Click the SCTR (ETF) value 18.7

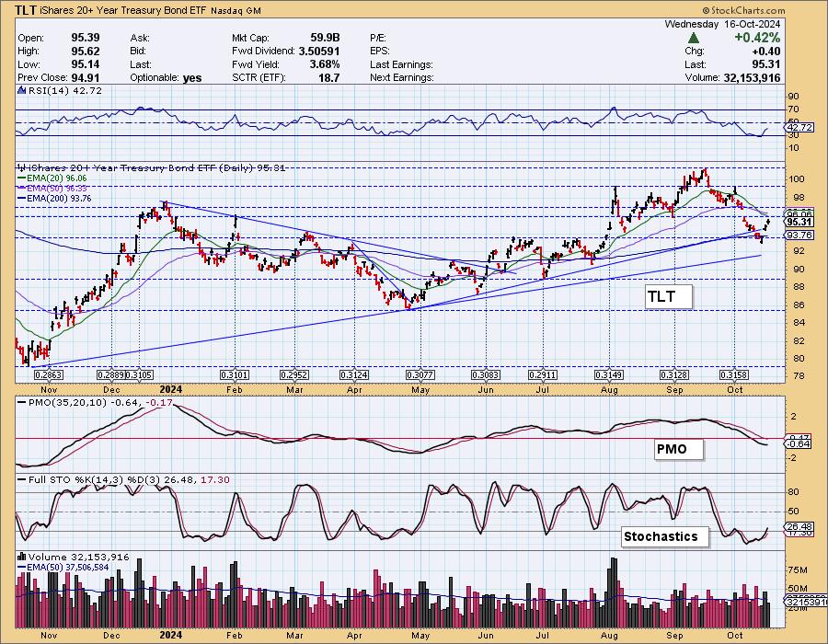[x=328, y=77]
